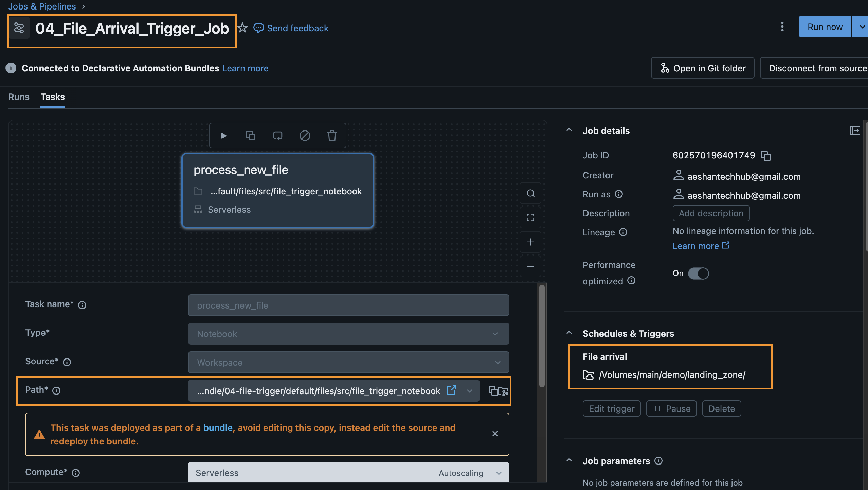The image size is (868, 490).
Task: Open the Type Notebook dropdown
Action: tap(348, 334)
